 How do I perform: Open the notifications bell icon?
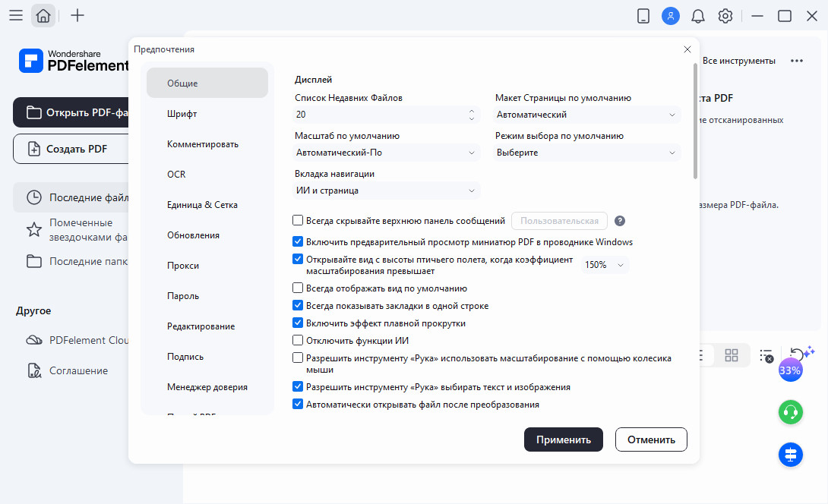pos(697,16)
